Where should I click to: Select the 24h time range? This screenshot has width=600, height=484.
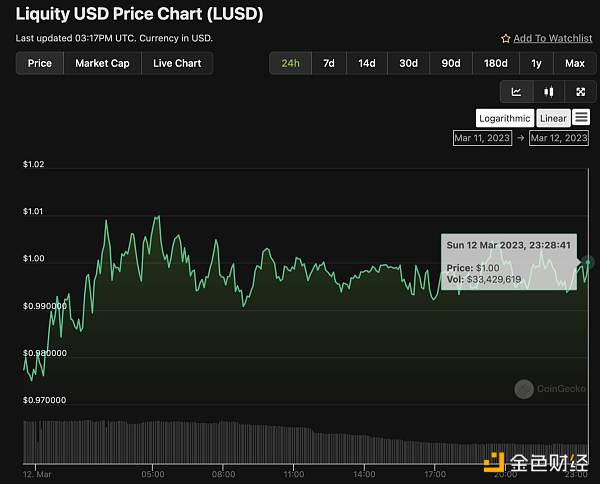pos(290,63)
